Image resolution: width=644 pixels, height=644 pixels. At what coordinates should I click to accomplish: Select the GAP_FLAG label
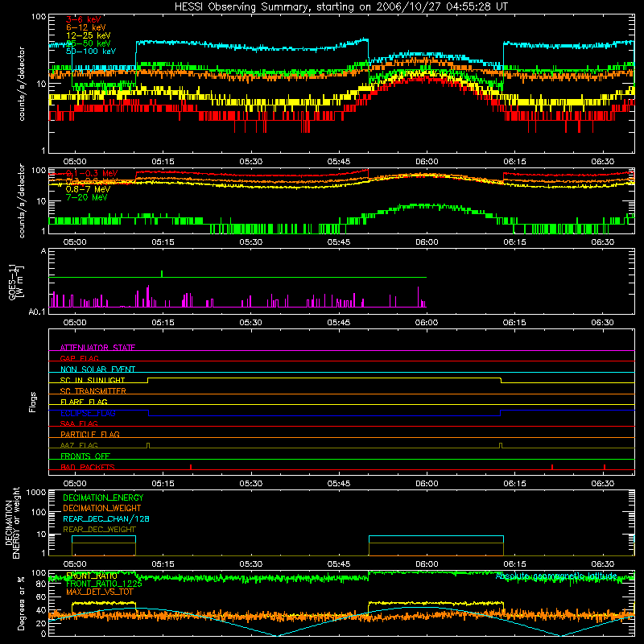point(79,358)
